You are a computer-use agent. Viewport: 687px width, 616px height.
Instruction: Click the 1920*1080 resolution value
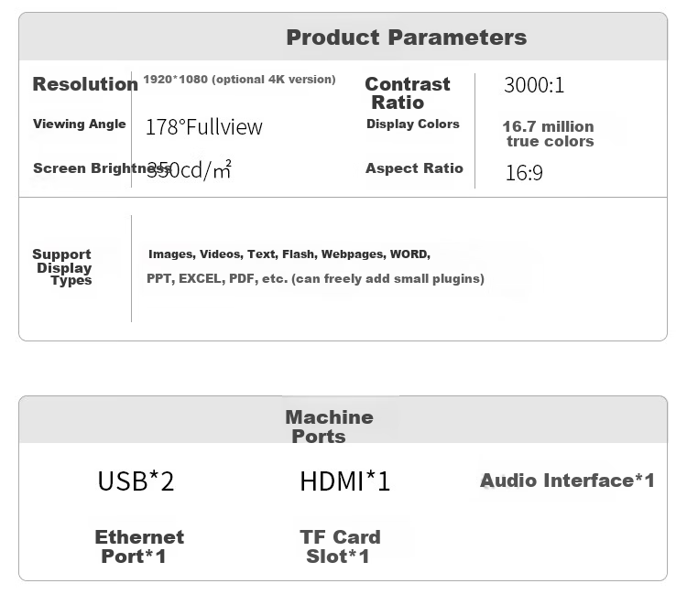tap(239, 80)
